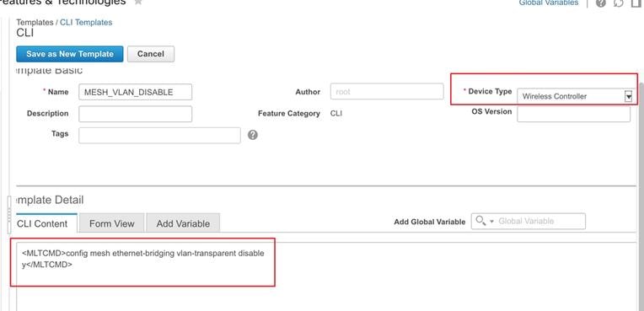Go to CLI Templates breadcrumb link
Image resolution: width=644 pixels, height=311 pixels.
click(x=86, y=22)
